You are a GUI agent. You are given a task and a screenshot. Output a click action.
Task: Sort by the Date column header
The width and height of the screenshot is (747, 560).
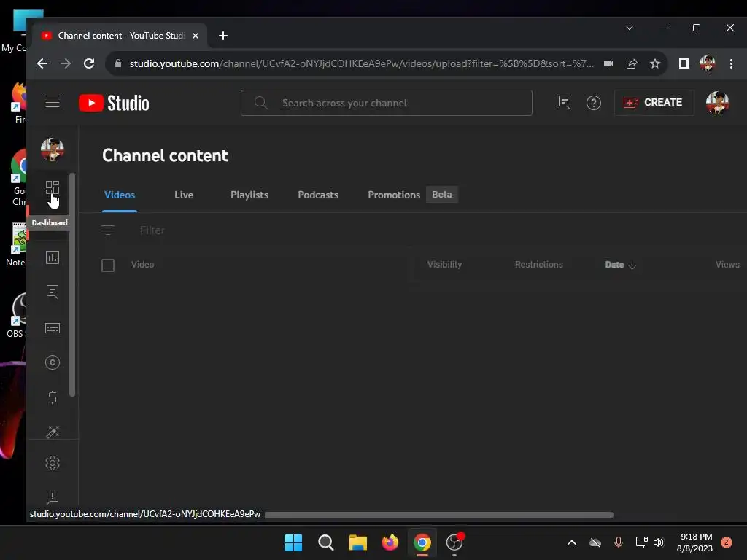tap(620, 265)
